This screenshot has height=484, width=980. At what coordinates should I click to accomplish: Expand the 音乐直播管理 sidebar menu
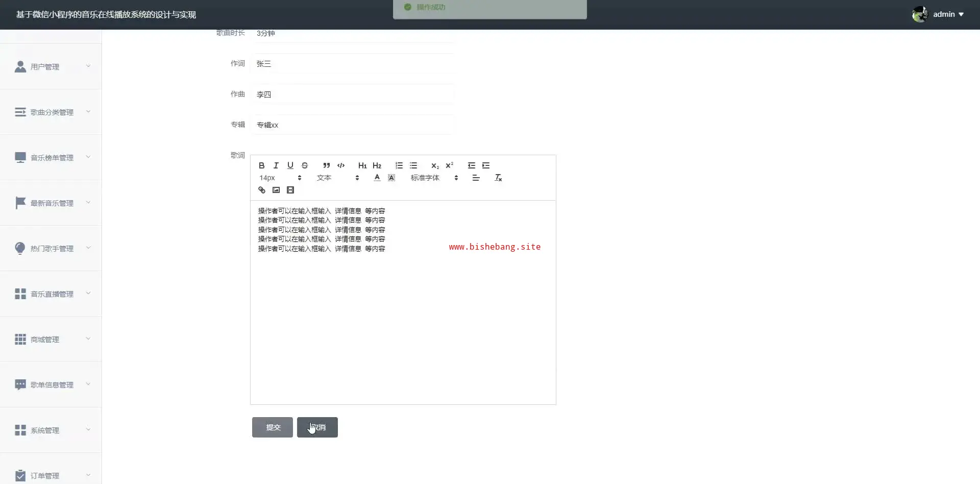coord(51,294)
